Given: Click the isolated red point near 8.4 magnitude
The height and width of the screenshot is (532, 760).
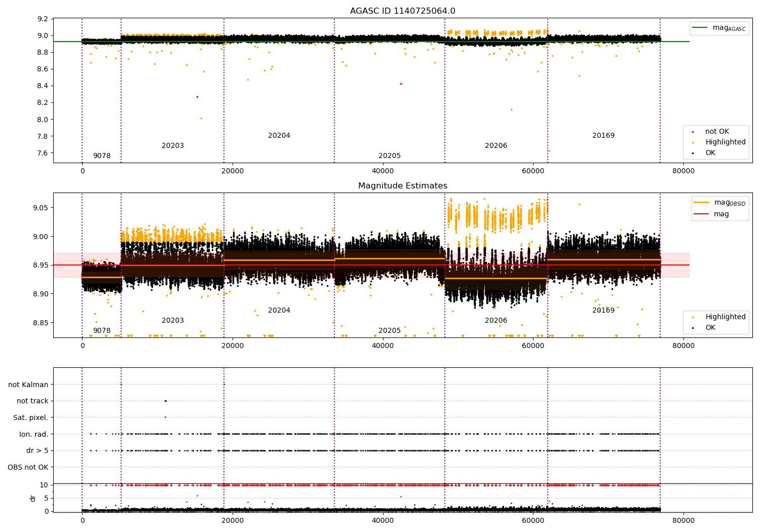Looking at the screenshot, I should (401, 84).
